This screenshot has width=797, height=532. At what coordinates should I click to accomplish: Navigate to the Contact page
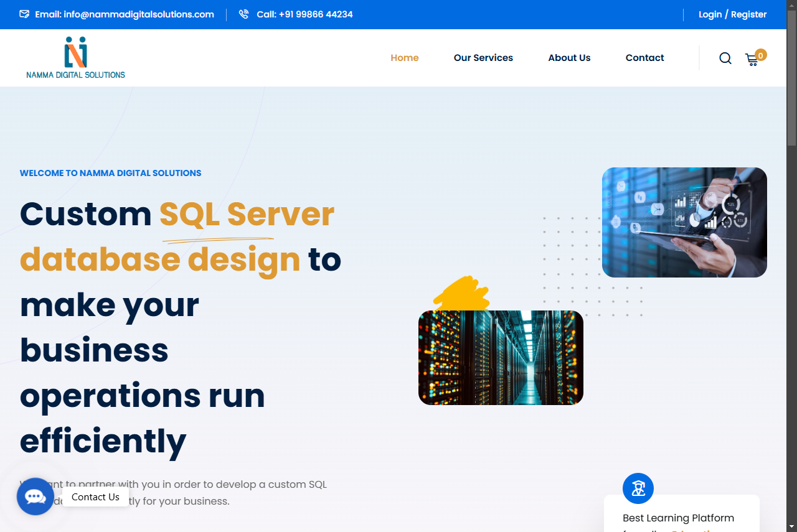pyautogui.click(x=644, y=58)
